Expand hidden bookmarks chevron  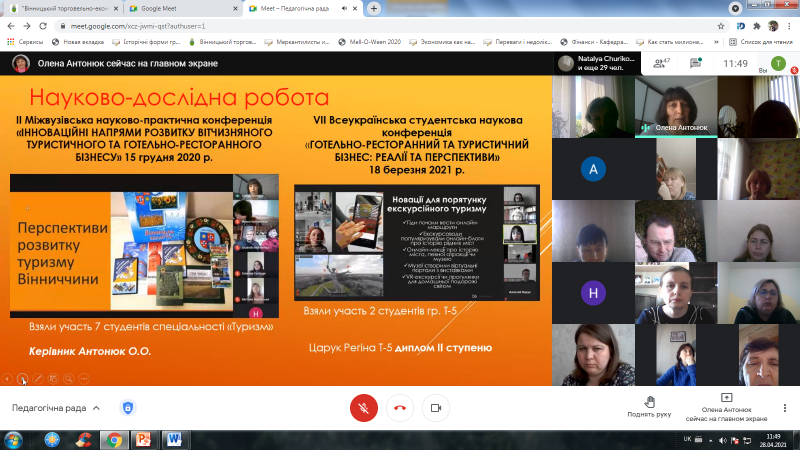pyautogui.click(x=716, y=42)
